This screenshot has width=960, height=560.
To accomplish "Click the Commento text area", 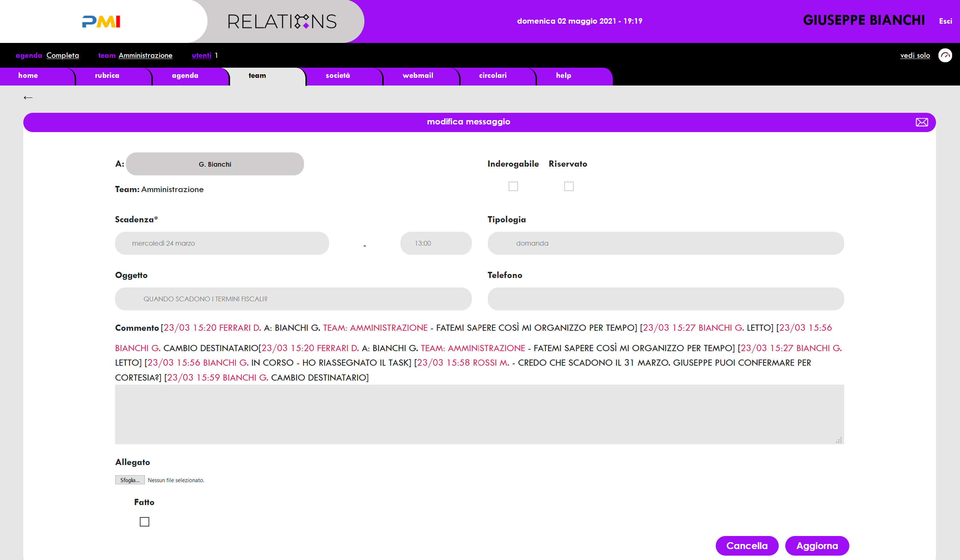I will tap(479, 414).
